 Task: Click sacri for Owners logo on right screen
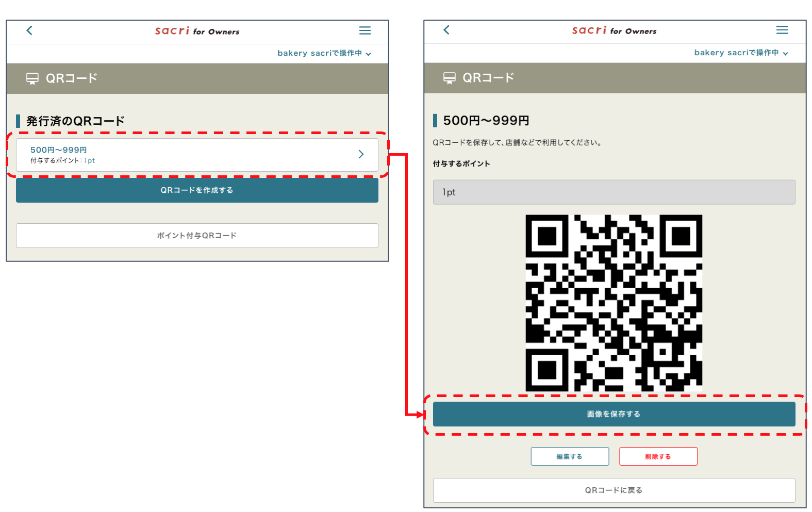614,30
